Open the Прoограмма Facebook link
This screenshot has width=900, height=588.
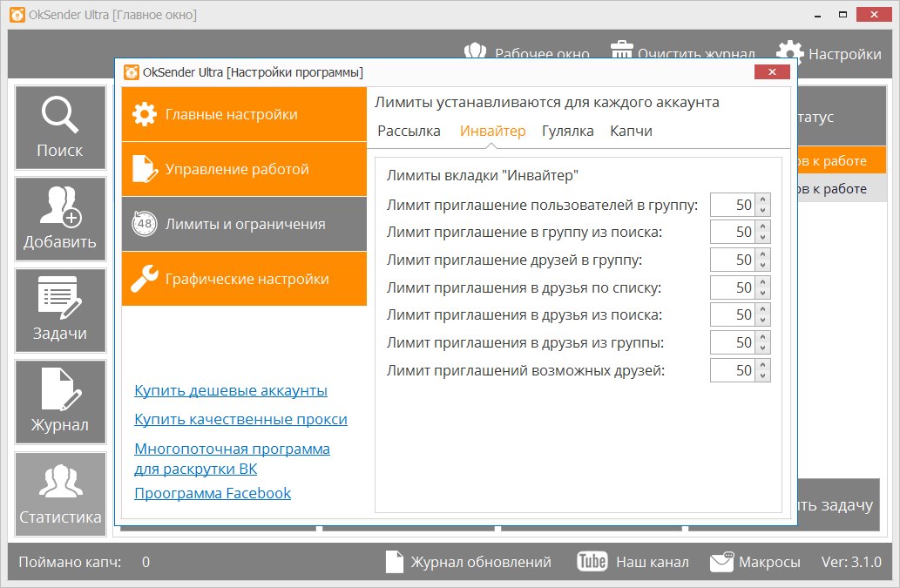(x=213, y=493)
